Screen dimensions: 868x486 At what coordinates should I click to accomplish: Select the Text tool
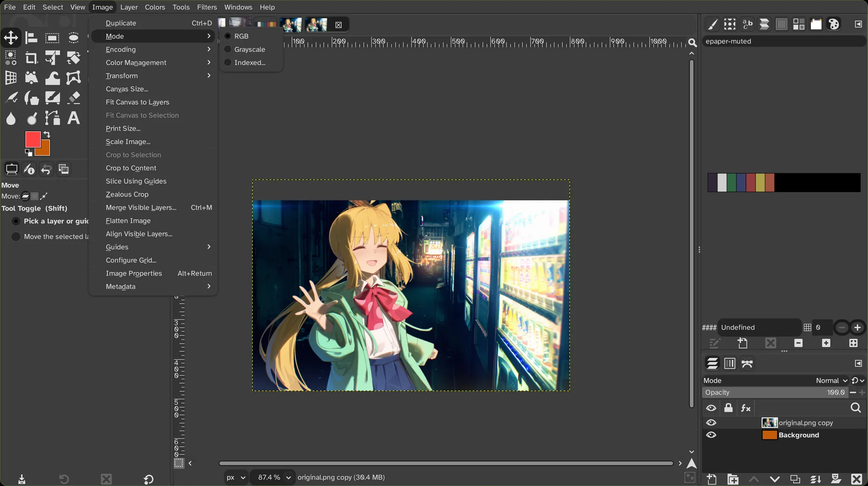(x=73, y=118)
